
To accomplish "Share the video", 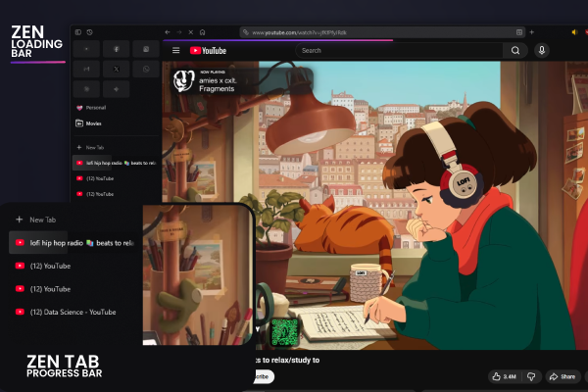I will 563,376.
